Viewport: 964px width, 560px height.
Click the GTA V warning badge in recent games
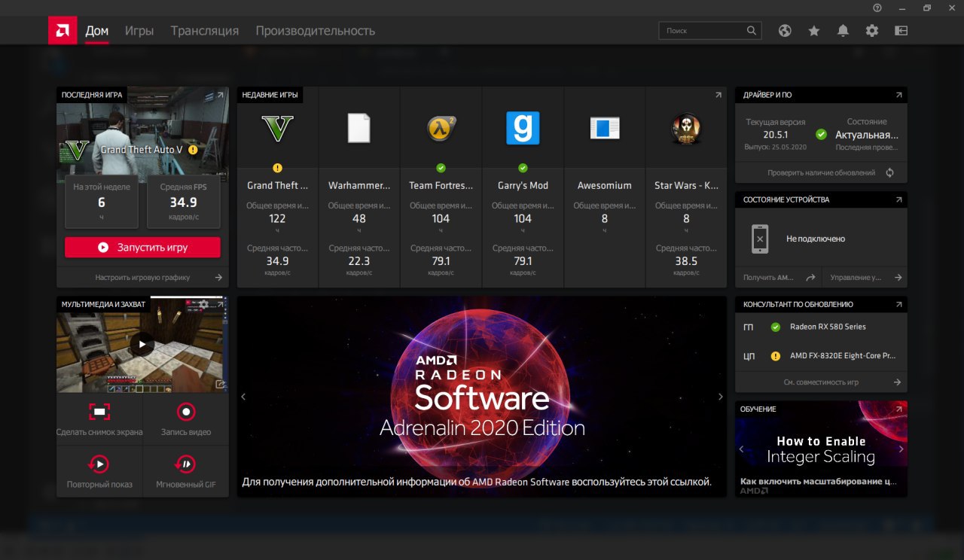pyautogui.click(x=277, y=168)
